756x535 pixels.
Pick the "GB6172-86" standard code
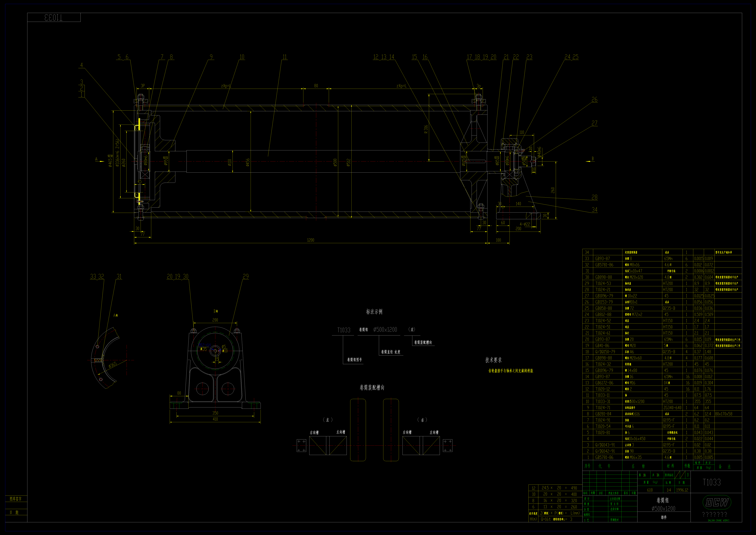[604, 383]
